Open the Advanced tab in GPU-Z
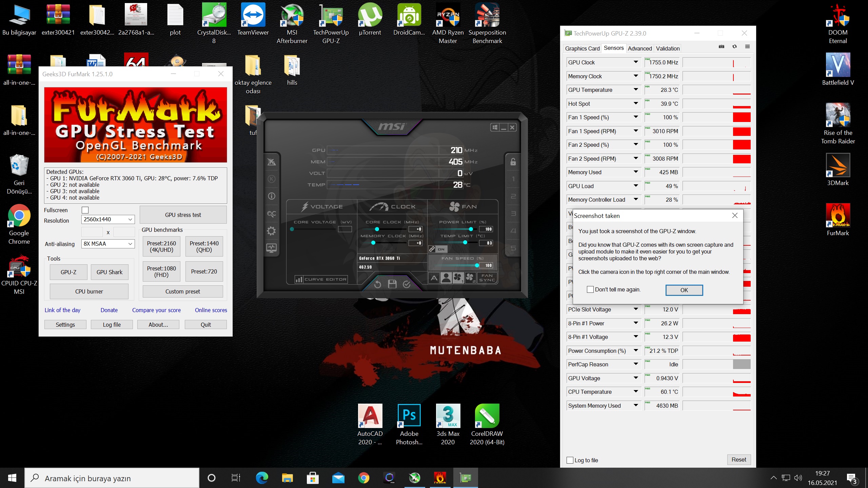 click(x=639, y=48)
